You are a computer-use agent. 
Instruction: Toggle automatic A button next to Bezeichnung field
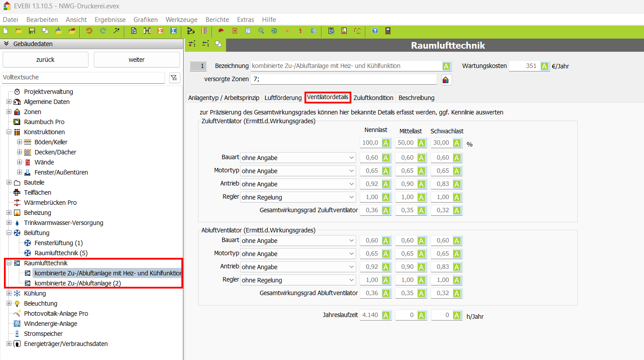coord(446,66)
